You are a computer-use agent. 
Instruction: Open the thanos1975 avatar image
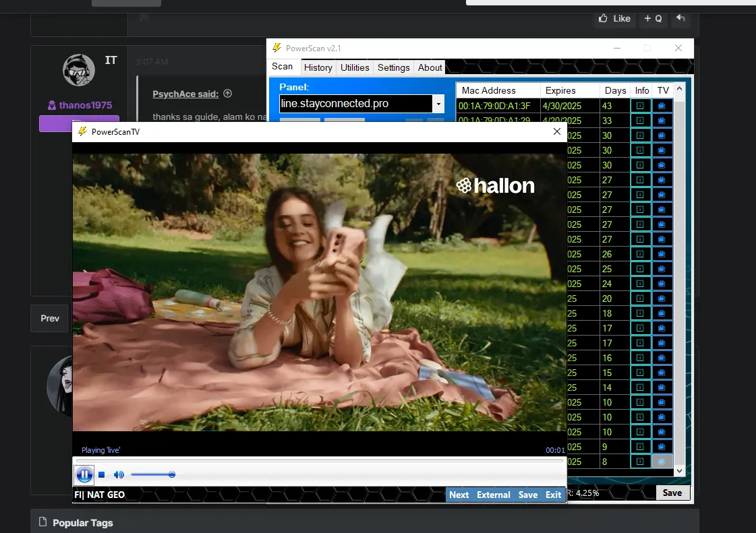pos(79,70)
